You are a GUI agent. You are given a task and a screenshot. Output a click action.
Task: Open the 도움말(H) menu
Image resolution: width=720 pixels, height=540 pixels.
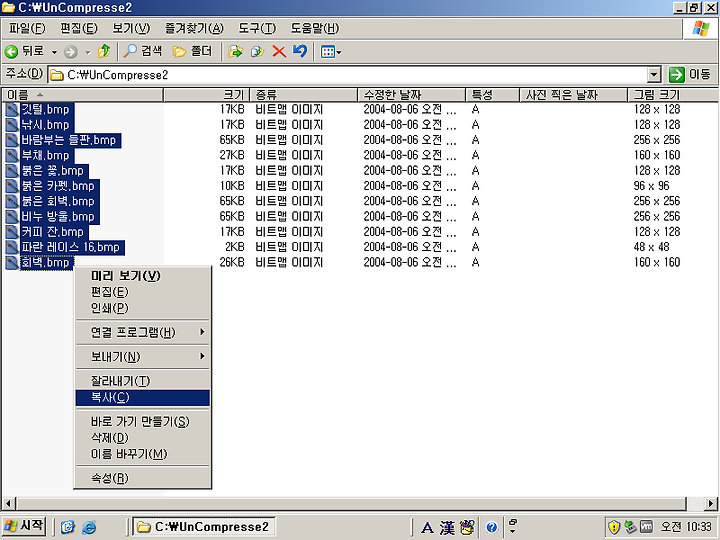(315, 28)
